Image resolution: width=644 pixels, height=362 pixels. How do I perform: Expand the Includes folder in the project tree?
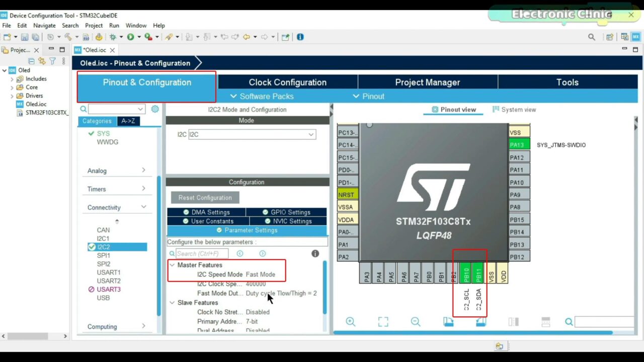(12, 79)
